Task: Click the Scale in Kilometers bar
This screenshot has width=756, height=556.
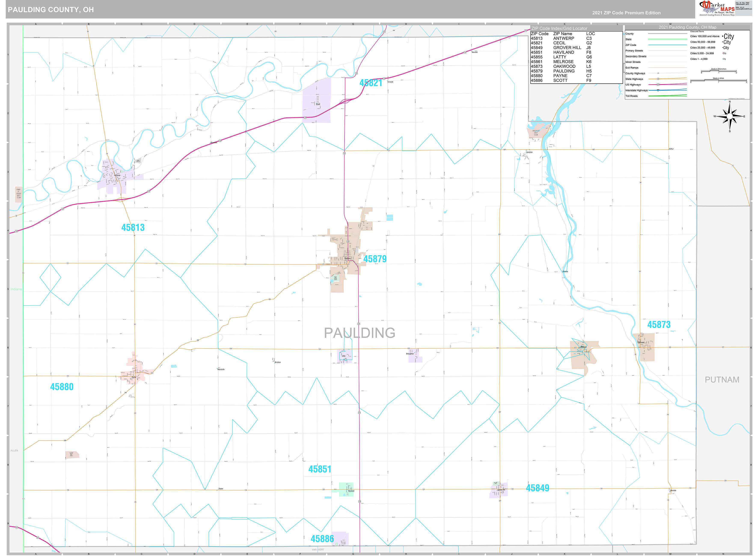Action: pos(719,71)
